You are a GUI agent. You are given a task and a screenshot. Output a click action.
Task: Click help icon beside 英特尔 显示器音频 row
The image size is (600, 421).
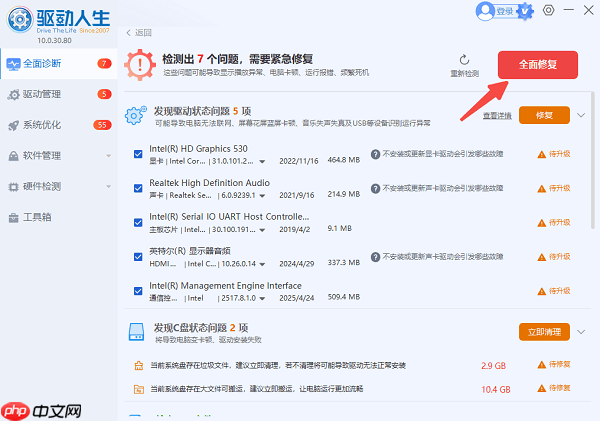(x=375, y=257)
